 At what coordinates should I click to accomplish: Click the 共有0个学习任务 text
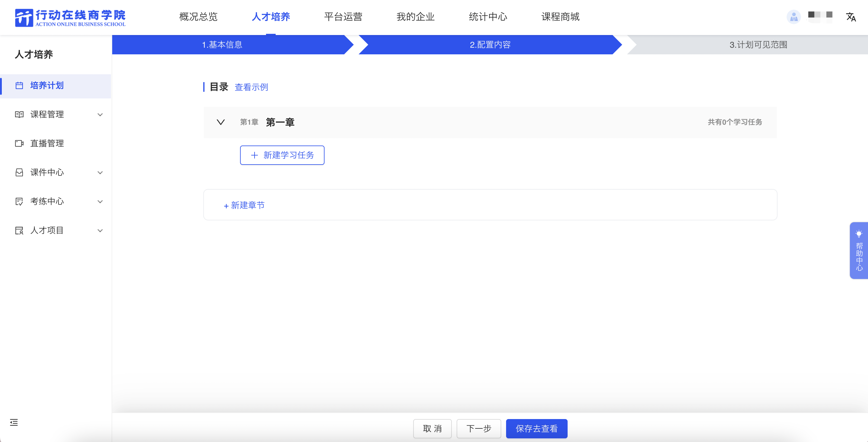735,122
